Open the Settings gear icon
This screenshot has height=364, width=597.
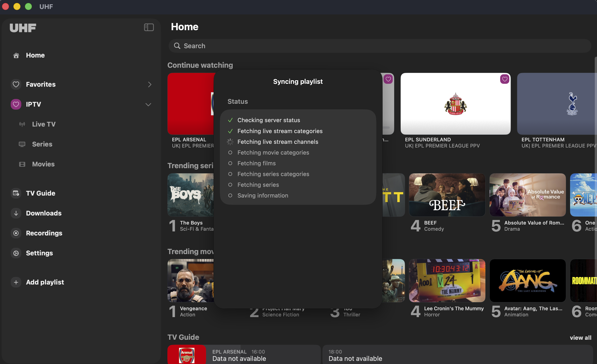click(16, 253)
